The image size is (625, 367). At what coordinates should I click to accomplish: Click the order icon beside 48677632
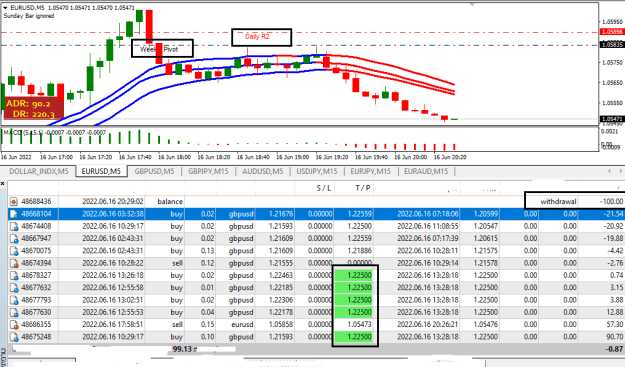[x=14, y=288]
